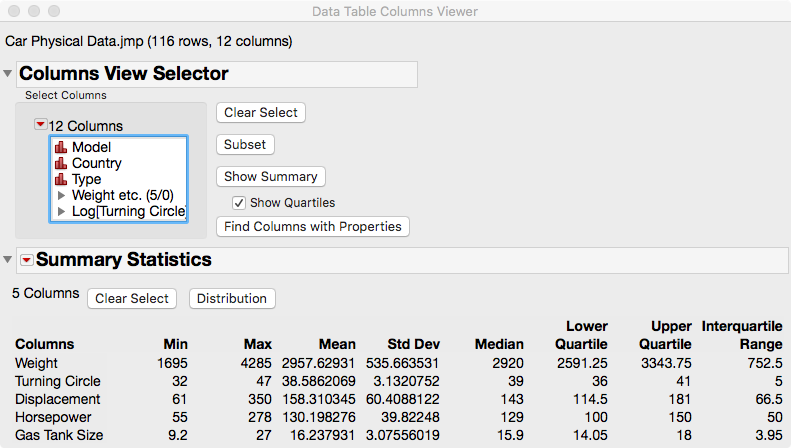Open the Summary Statistics red triangle menu
This screenshot has width=791, height=448.
27,260
